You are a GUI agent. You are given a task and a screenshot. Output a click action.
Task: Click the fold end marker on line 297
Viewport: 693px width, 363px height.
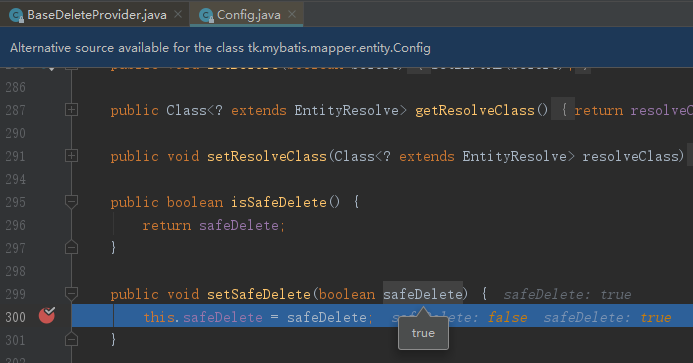point(71,247)
